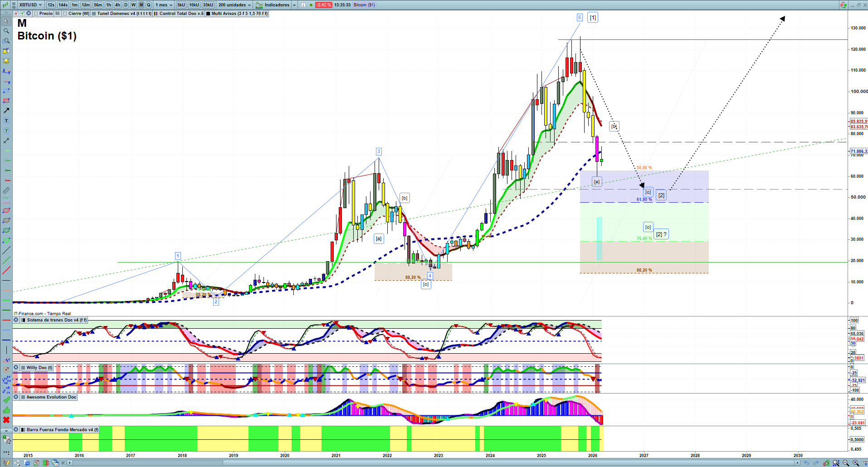
Task: Zoom out with bottom-right minus magnifier
Action: 846,463
